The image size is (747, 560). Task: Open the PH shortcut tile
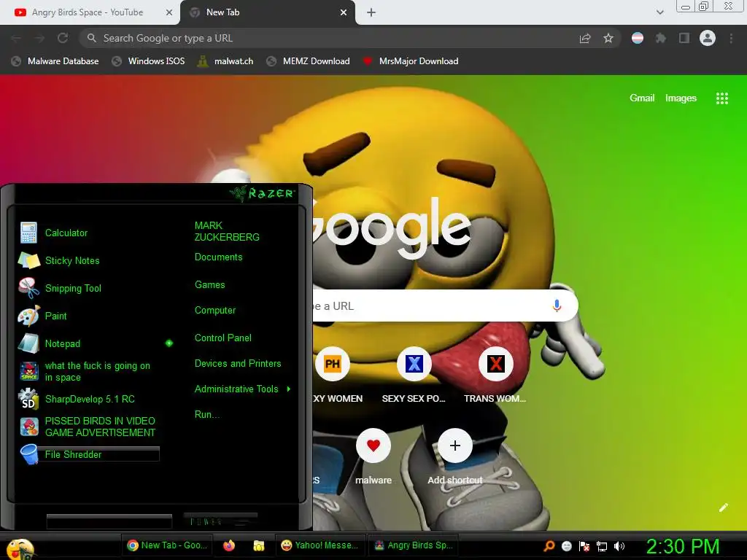[x=333, y=364]
